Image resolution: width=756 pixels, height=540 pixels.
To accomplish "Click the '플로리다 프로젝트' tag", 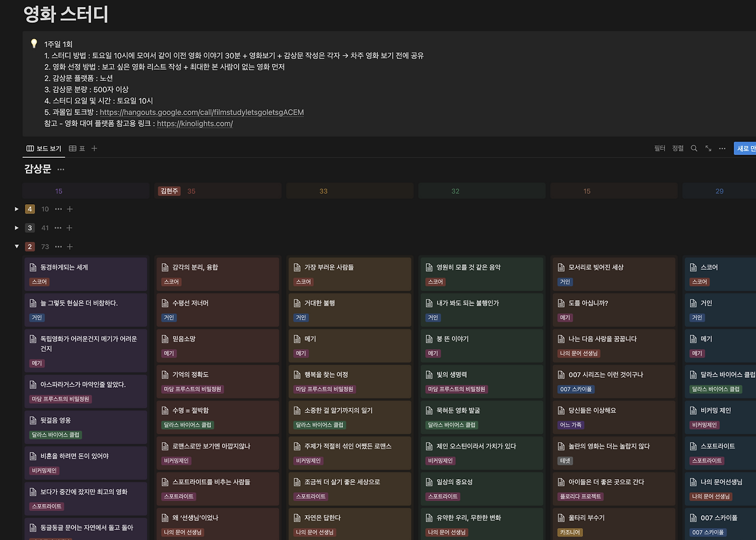I will [x=581, y=496].
